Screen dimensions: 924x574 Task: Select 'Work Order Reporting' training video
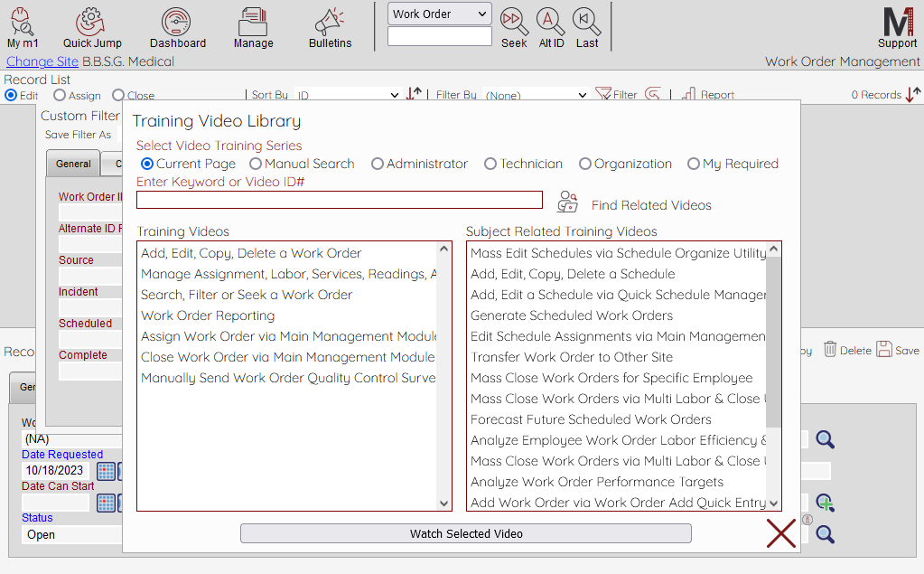[x=208, y=315]
